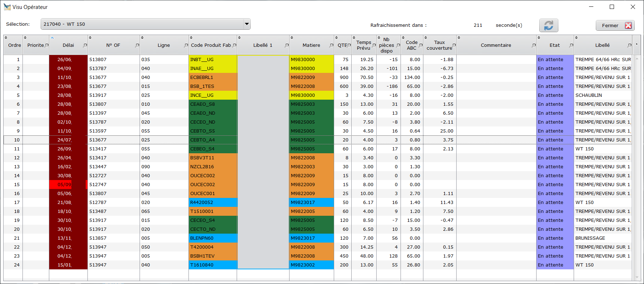The image size is (644, 284).
Task: Click the Matiere column search magnifier
Action: click(331, 45)
